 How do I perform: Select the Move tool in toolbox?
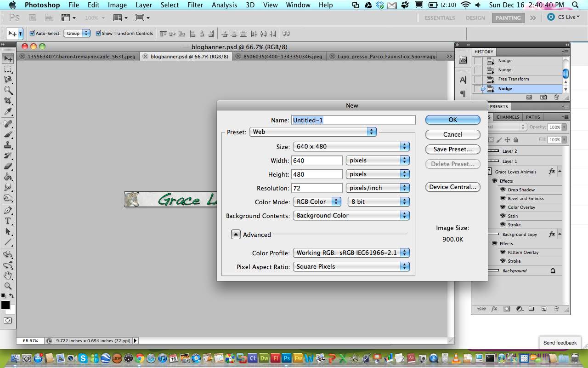click(x=8, y=58)
